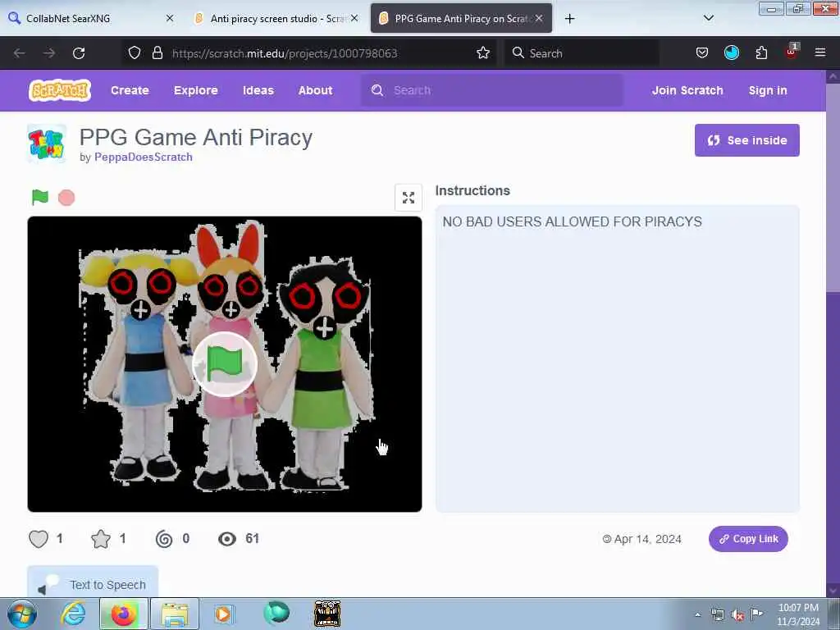Bookmark this page with star
This screenshot has height=630, width=840.
[482, 52]
